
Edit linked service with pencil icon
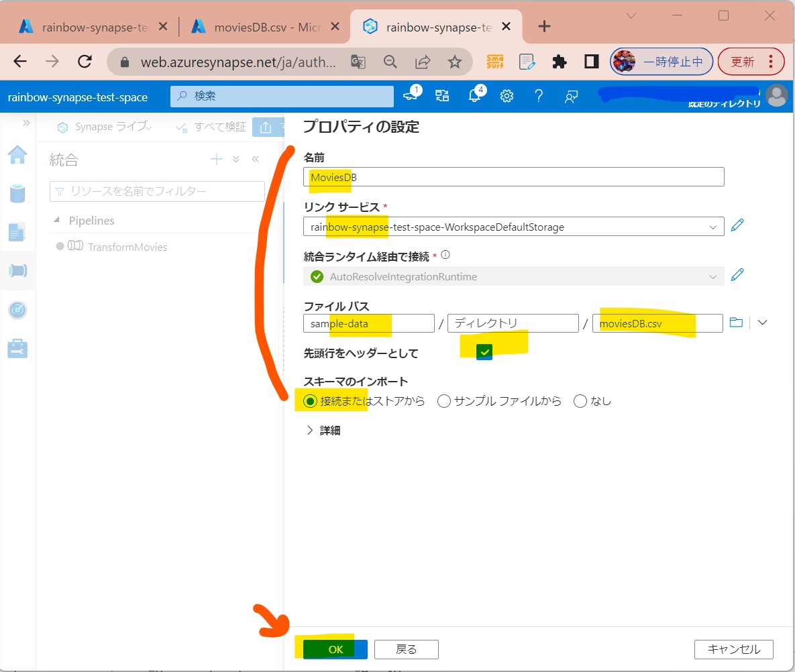coord(737,225)
